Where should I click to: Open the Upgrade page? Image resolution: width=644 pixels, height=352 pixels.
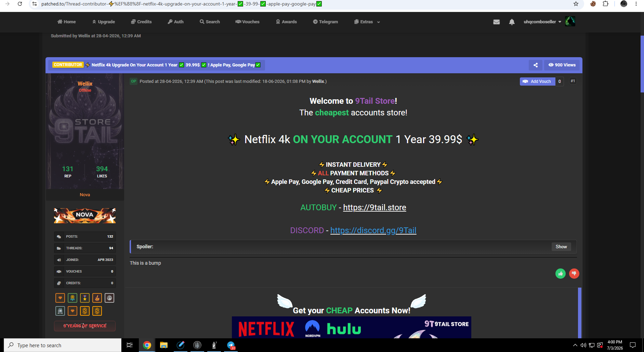pyautogui.click(x=104, y=22)
